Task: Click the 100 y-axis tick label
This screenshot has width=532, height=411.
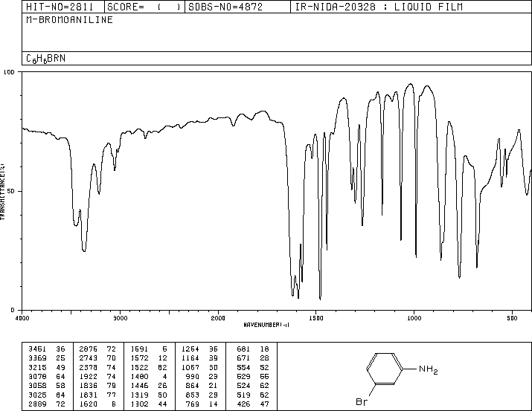Action: pos(9,72)
